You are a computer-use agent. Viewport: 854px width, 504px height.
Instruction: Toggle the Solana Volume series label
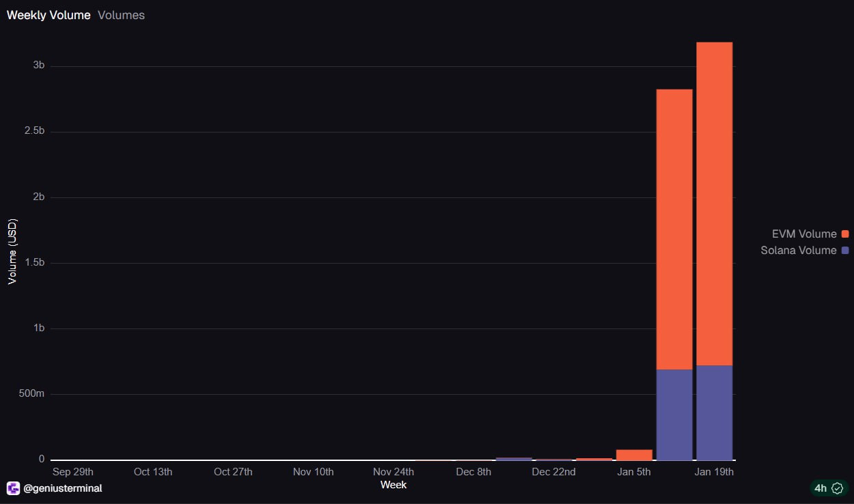pos(798,251)
